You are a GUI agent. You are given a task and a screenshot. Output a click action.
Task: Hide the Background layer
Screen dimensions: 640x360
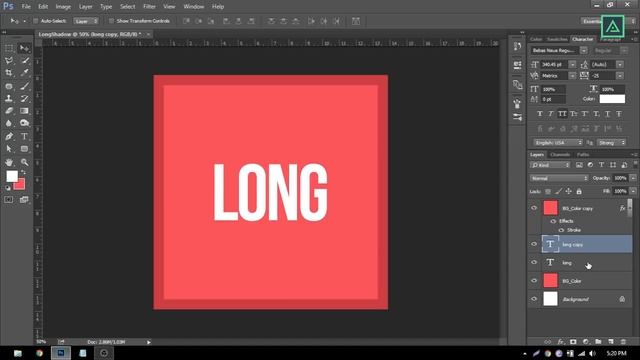click(534, 299)
